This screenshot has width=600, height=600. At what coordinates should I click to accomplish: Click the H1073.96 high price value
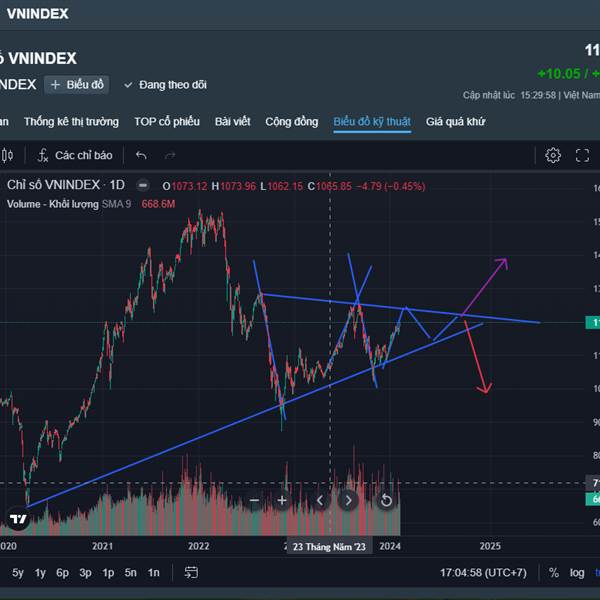point(233,186)
